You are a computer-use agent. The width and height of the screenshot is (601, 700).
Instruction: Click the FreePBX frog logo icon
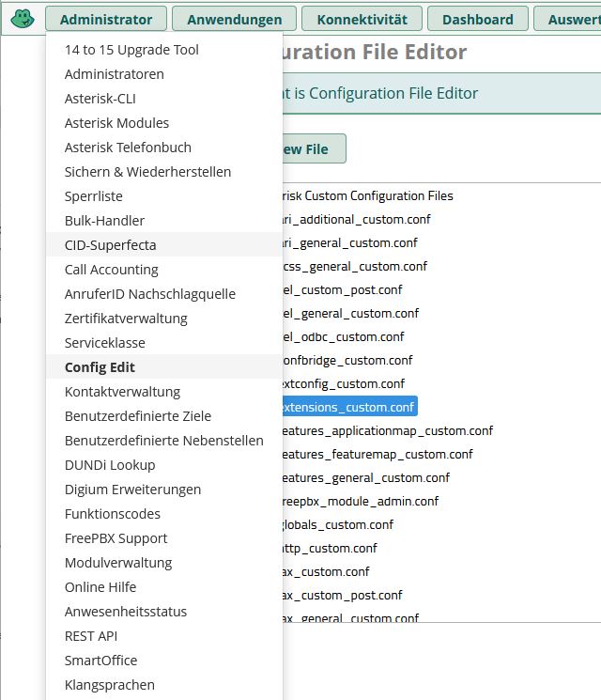[x=23, y=19]
